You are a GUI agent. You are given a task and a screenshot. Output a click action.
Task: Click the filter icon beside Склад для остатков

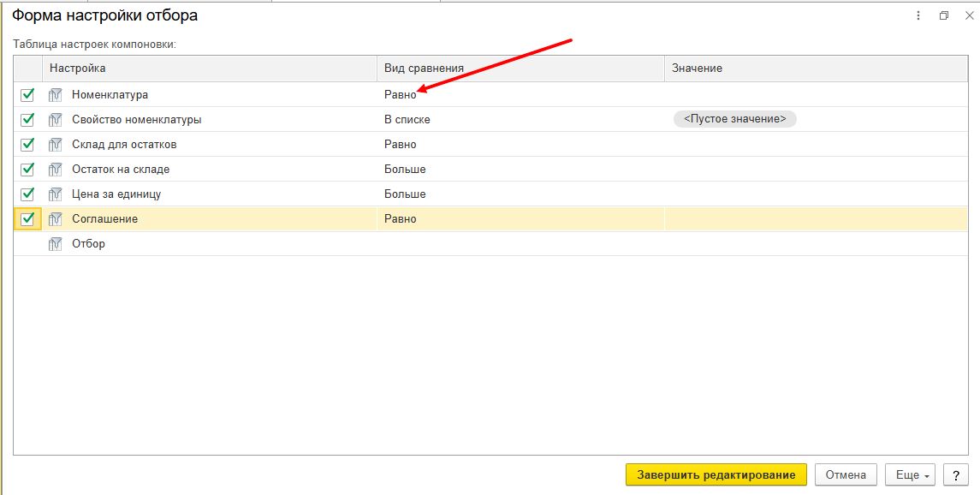tap(56, 145)
